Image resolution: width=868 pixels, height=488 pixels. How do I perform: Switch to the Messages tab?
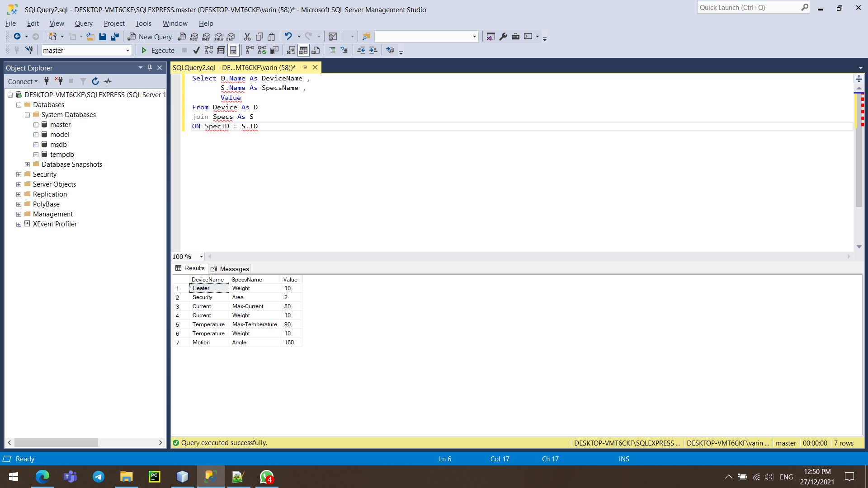point(230,269)
